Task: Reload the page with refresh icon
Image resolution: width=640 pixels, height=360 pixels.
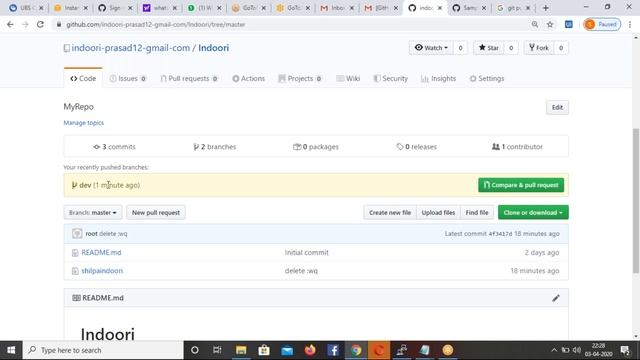Action: (x=40, y=24)
